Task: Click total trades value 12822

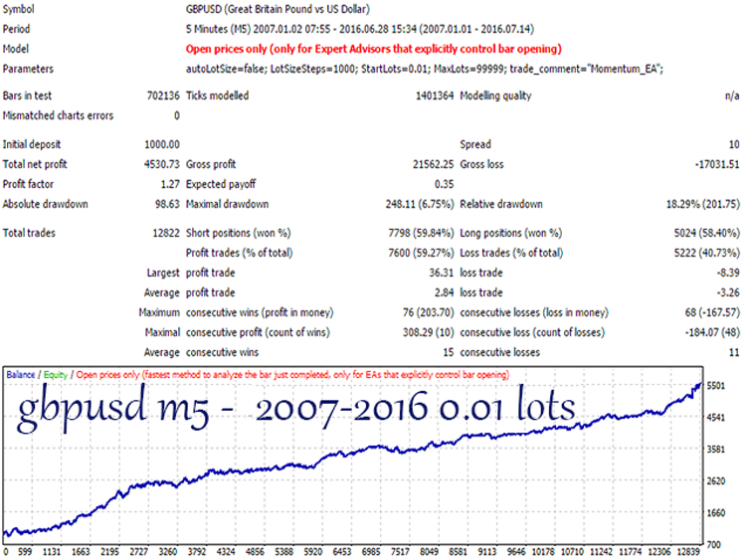Action: (166, 233)
